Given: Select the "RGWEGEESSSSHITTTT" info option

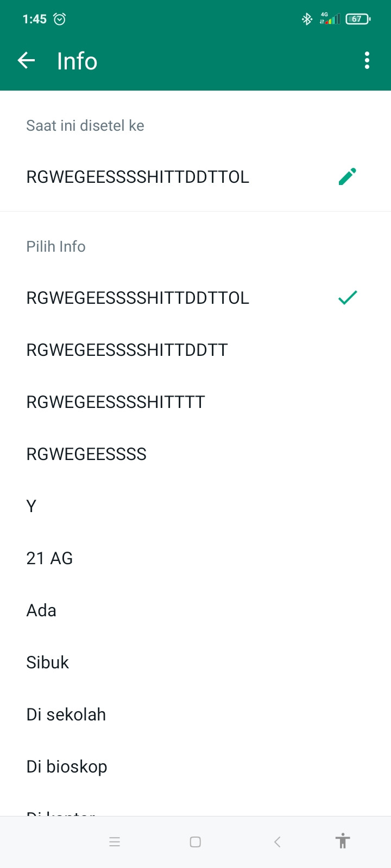Looking at the screenshot, I should (x=116, y=402).
